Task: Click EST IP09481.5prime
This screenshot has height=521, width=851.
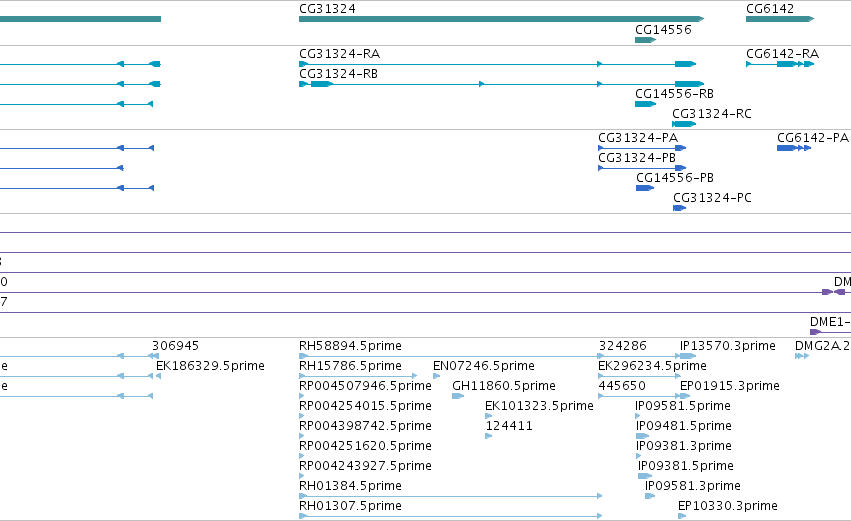Action: tap(684, 426)
